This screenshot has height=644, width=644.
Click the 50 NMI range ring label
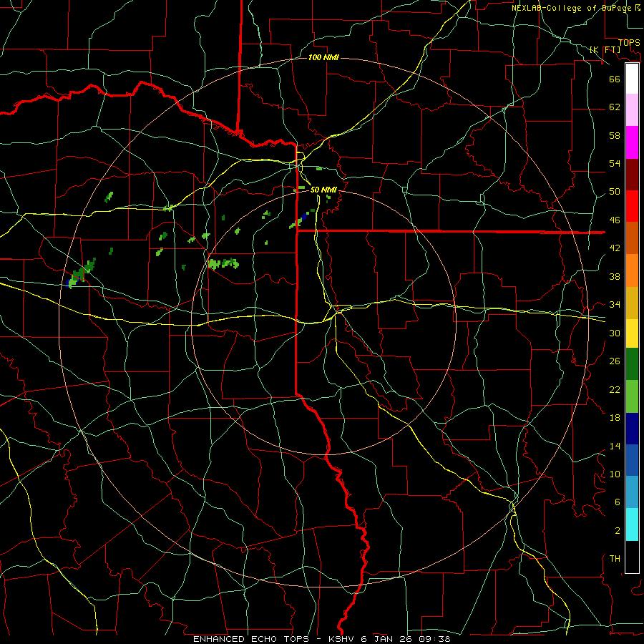point(323,190)
